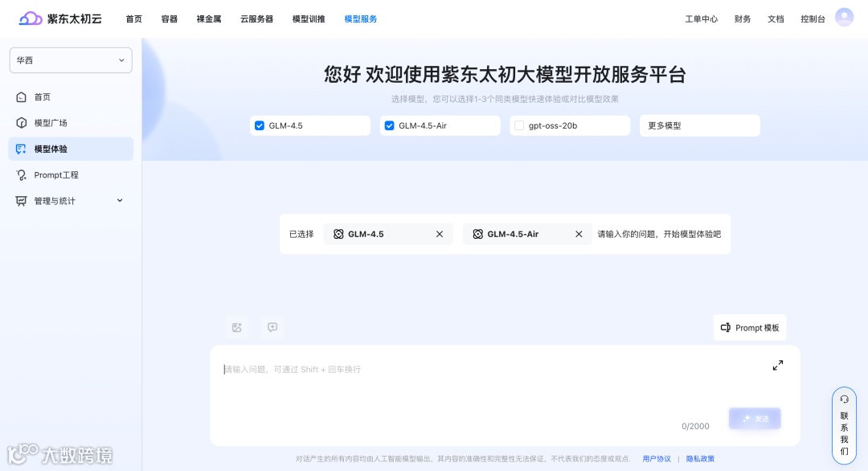868x471 pixels.
Task: Go to 首页 in top navigation
Action: [x=134, y=18]
